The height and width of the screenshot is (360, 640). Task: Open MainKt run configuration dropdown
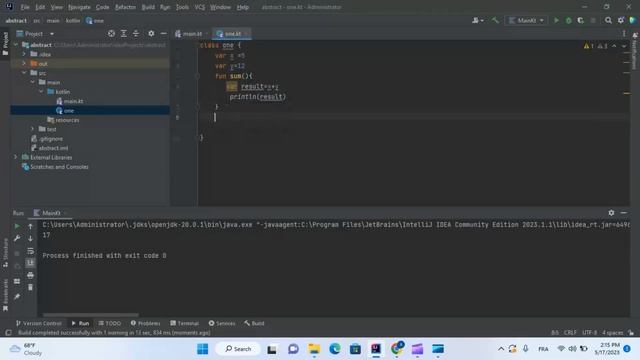tap(526, 20)
